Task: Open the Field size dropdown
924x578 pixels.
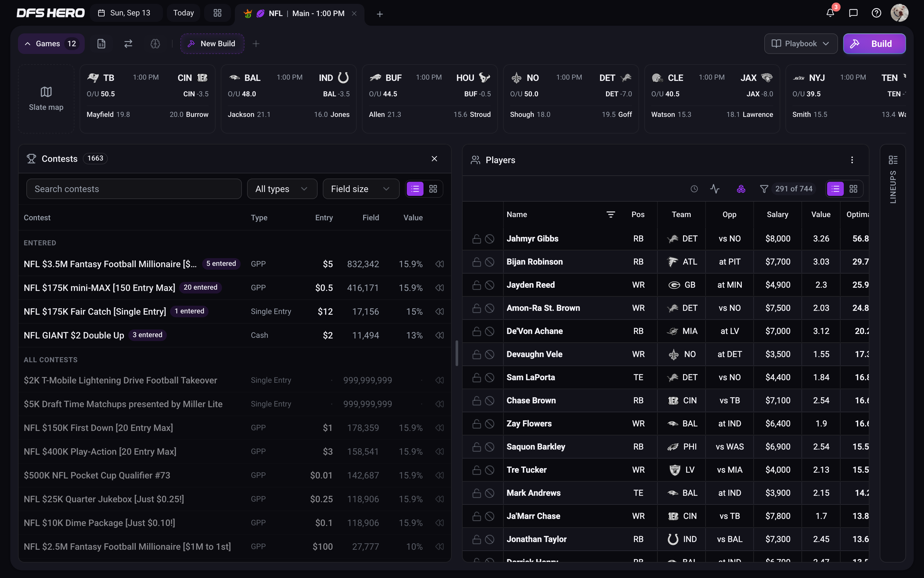Action: click(x=361, y=189)
